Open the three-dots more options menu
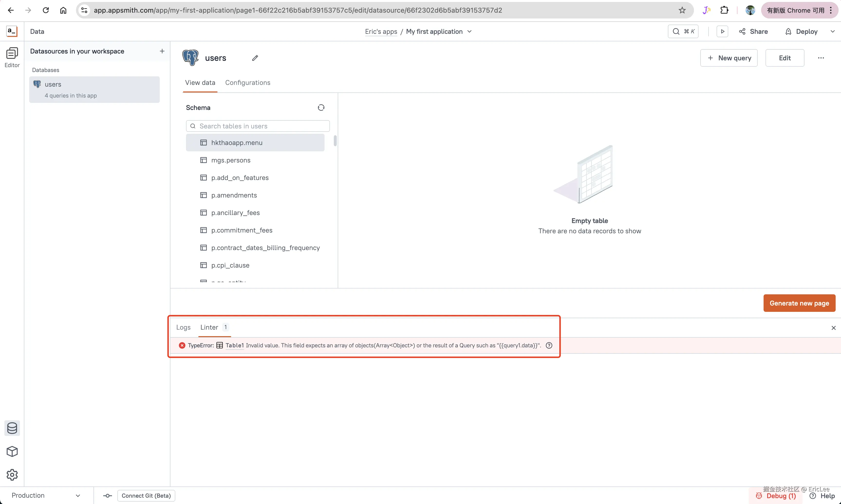 [821, 58]
